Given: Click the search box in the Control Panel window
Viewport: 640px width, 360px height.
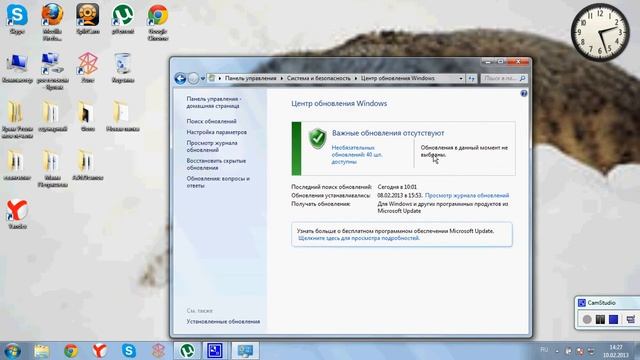Looking at the screenshot, I should (503, 78).
